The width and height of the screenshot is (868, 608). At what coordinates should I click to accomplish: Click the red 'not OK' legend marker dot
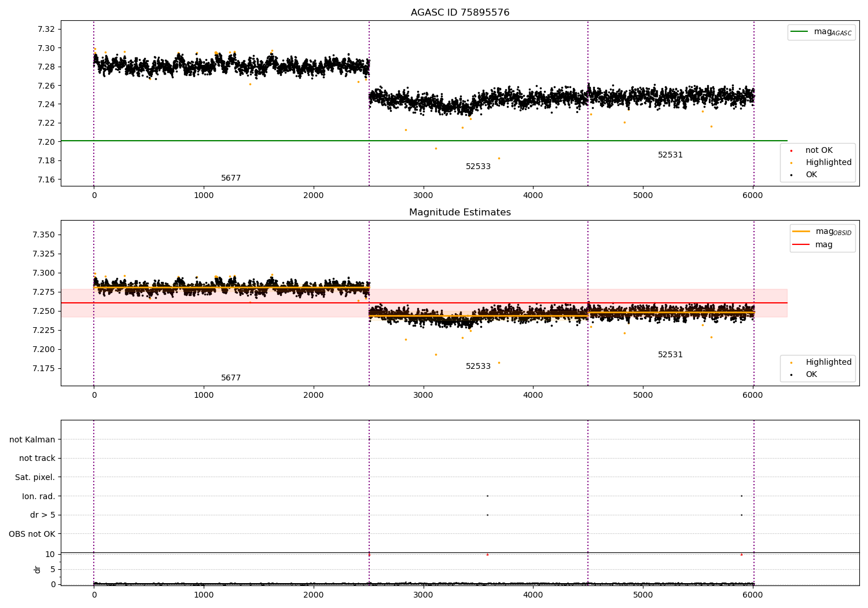click(x=791, y=151)
